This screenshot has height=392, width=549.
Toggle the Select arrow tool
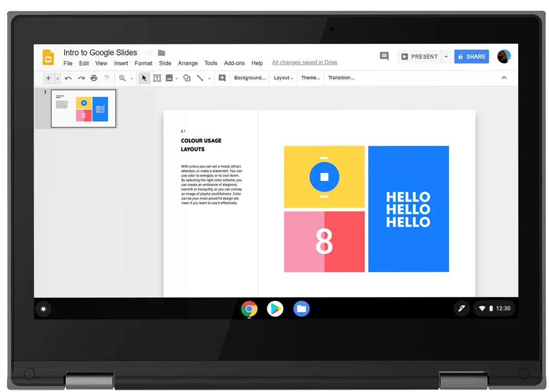[144, 78]
